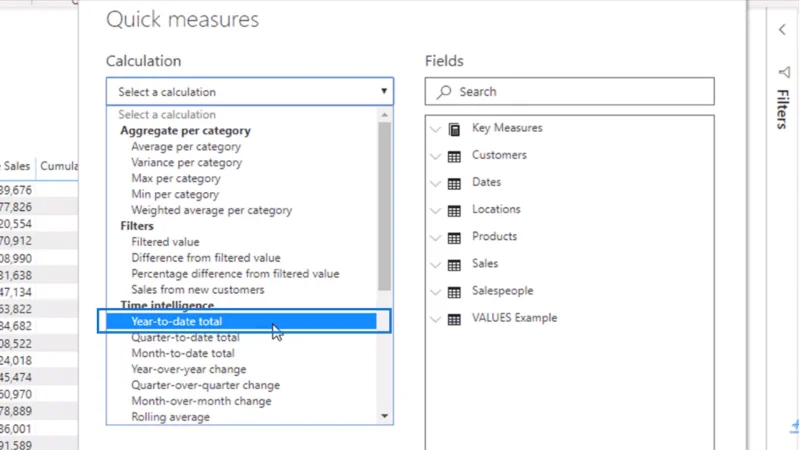The image size is (800, 450).
Task: Choose Max per category
Action: [176, 179]
